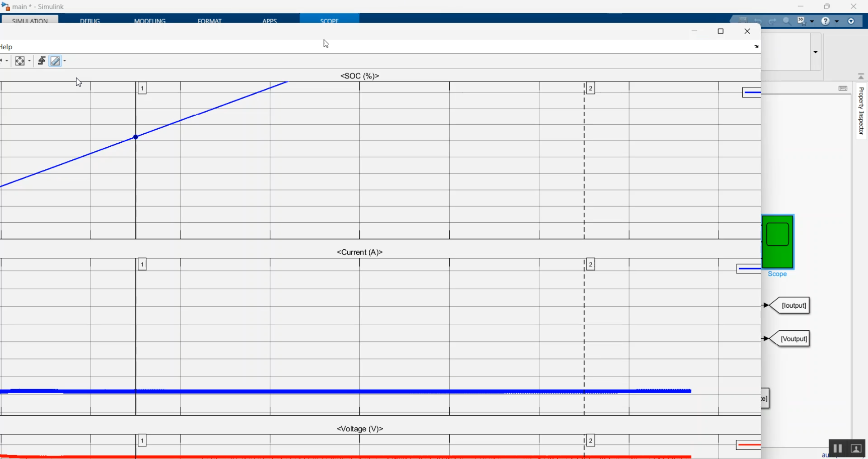868x459 pixels.
Task: Click the red Voltage plot legend box
Action: [x=748, y=445]
